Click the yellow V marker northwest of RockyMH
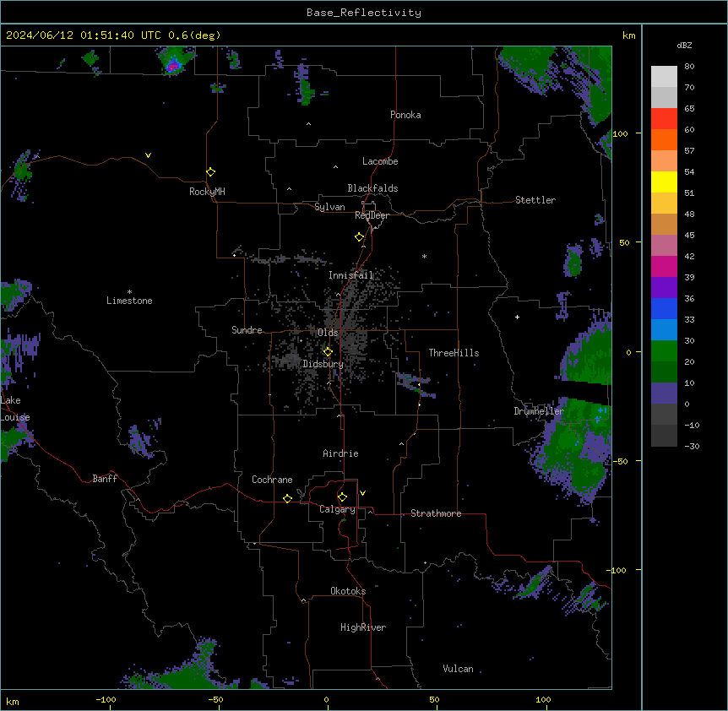This screenshot has width=728, height=711. coord(148,155)
